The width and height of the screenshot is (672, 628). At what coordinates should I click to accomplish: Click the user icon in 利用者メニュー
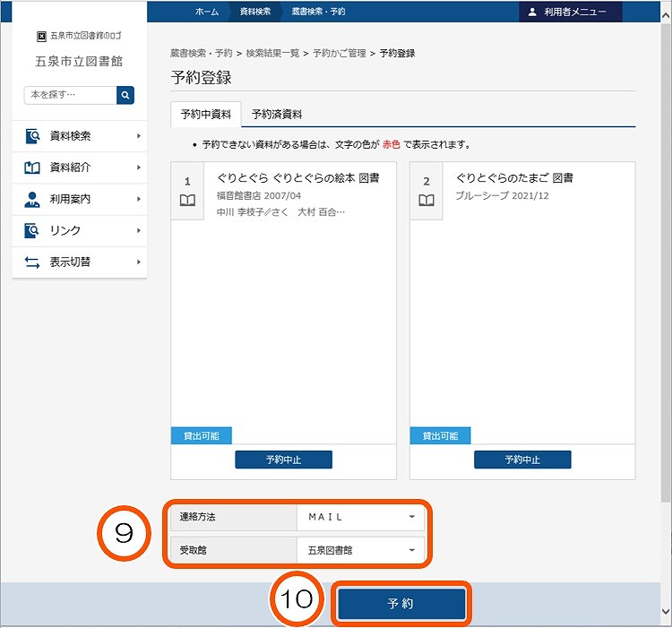pos(532,12)
